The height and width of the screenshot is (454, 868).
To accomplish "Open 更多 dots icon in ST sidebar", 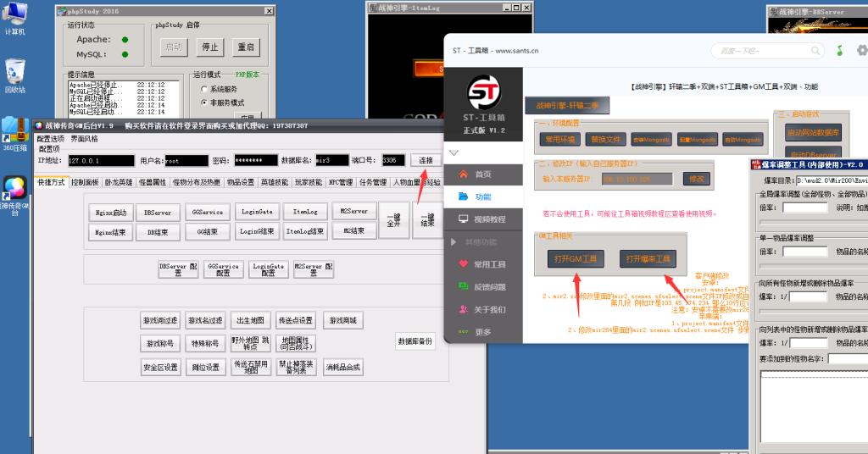I will (x=464, y=332).
